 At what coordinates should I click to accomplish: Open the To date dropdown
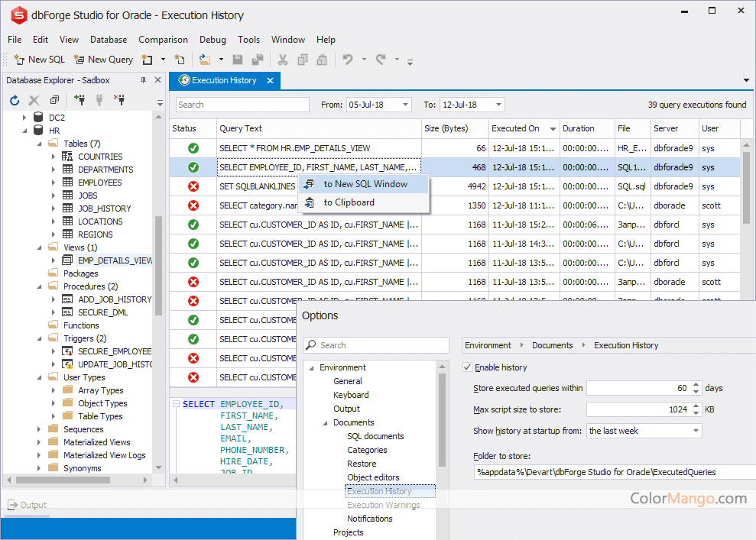coord(498,105)
